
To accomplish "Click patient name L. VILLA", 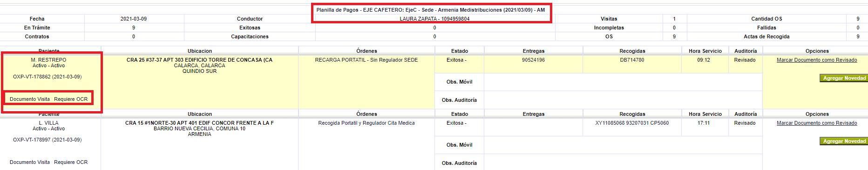I will pyautogui.click(x=49, y=123).
